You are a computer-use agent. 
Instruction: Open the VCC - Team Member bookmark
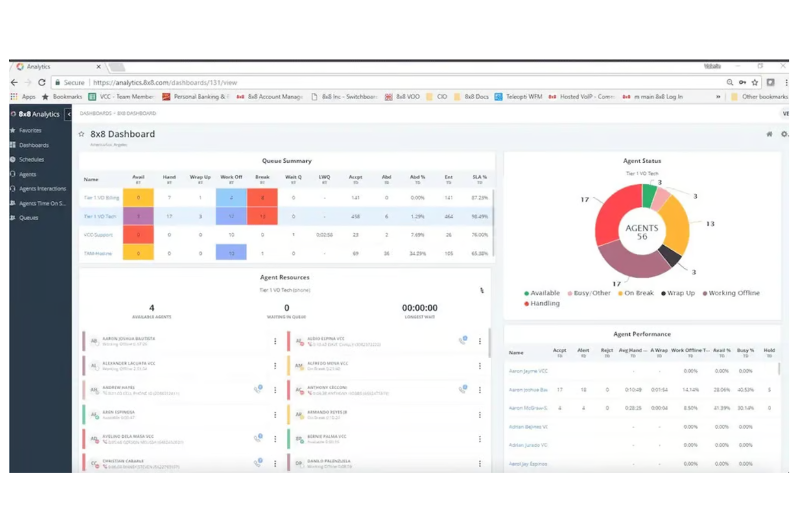[x=121, y=97]
